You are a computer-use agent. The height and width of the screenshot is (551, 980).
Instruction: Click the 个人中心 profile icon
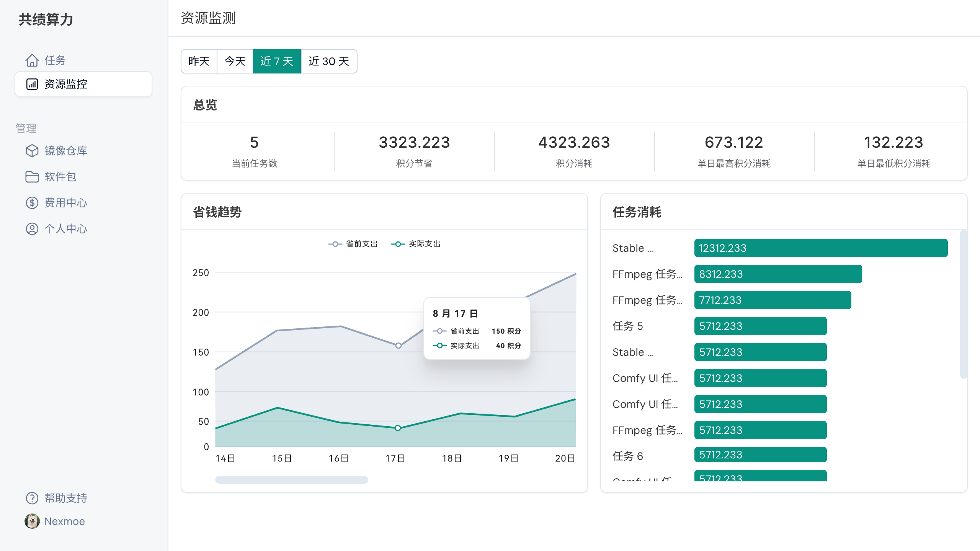click(x=32, y=229)
